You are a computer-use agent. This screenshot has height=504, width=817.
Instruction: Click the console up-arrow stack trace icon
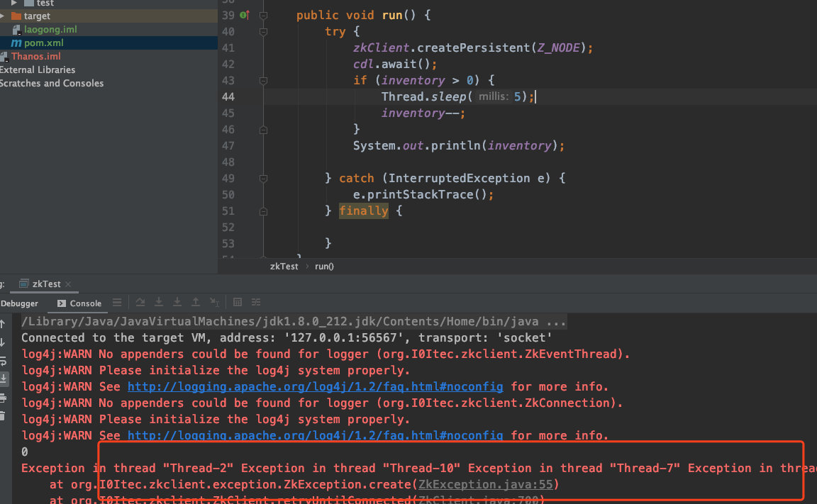3,324
